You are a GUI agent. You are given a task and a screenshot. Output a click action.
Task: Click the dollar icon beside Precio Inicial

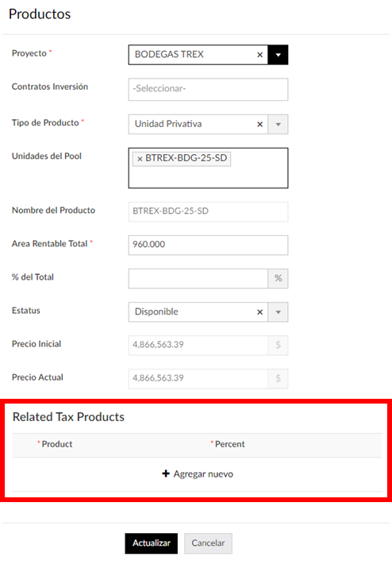tap(278, 345)
